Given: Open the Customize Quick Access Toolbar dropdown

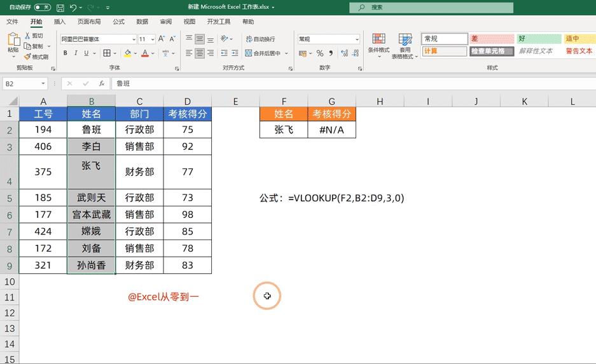Looking at the screenshot, I should [108, 7].
